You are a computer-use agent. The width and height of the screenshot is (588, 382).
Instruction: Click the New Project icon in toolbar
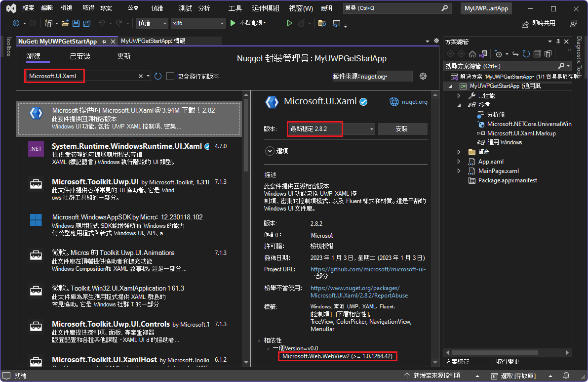[x=48, y=23]
